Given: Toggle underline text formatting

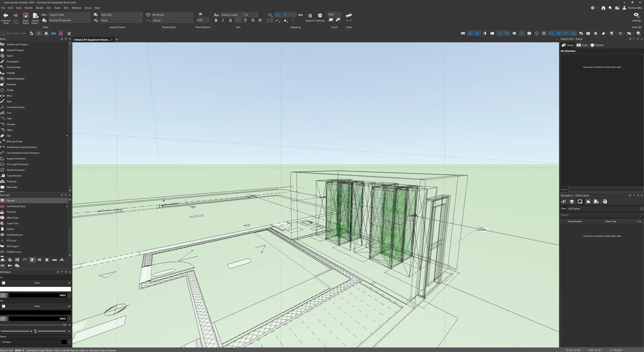Looking at the screenshot, I should click(x=230, y=20).
